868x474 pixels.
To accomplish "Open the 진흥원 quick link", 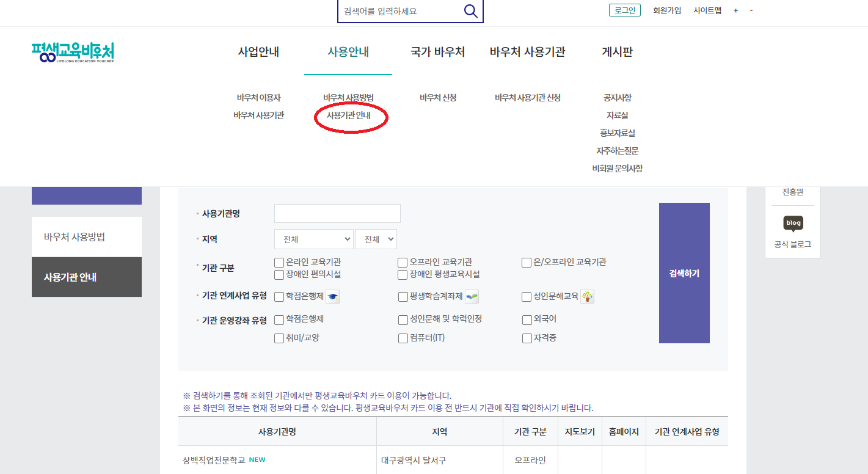I will coord(793,192).
